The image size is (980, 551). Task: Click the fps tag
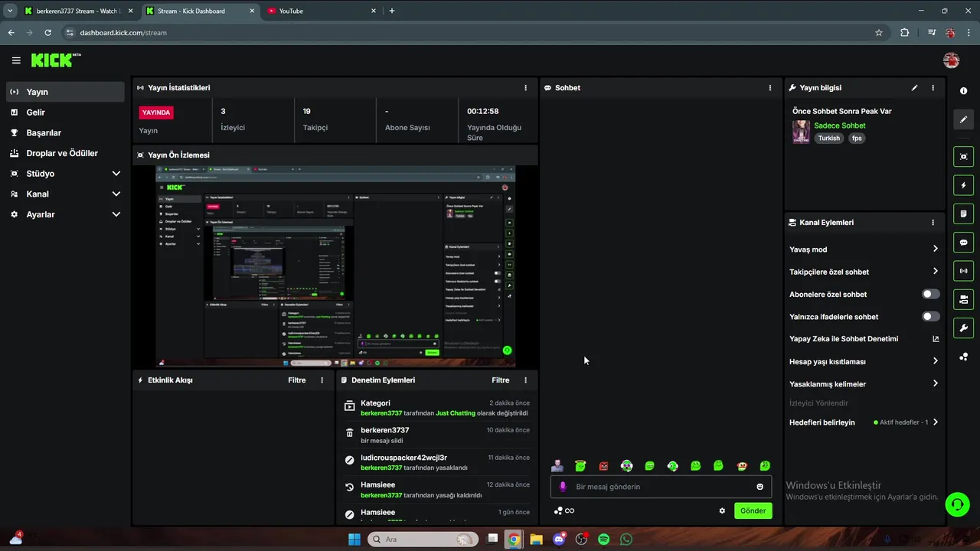[x=857, y=139]
